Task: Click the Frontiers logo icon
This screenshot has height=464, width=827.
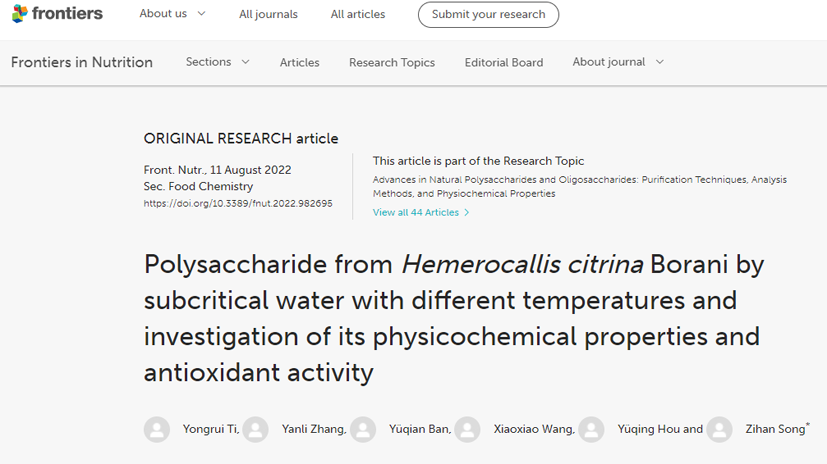Action: (x=19, y=14)
